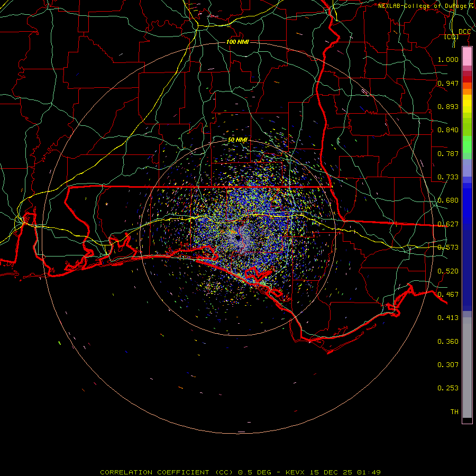The height and width of the screenshot is (476, 476).
Task: Click the KEVX station ID in the caption
Action: pyautogui.click(x=296, y=472)
